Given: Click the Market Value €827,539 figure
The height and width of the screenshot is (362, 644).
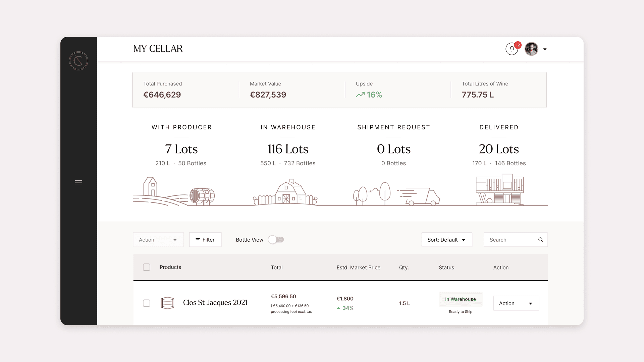Looking at the screenshot, I should point(268,95).
